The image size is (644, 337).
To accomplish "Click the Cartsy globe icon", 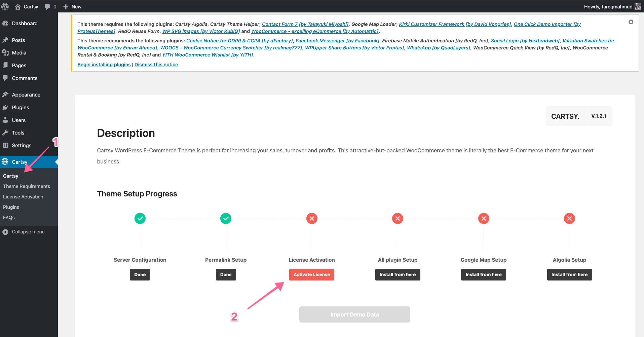I will pos(5,162).
